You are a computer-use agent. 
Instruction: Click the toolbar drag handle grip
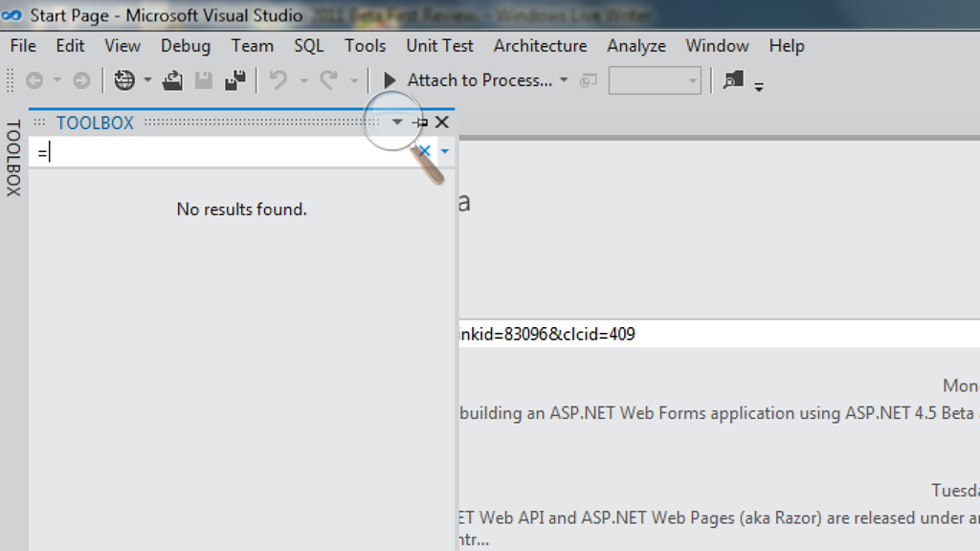pos(10,80)
